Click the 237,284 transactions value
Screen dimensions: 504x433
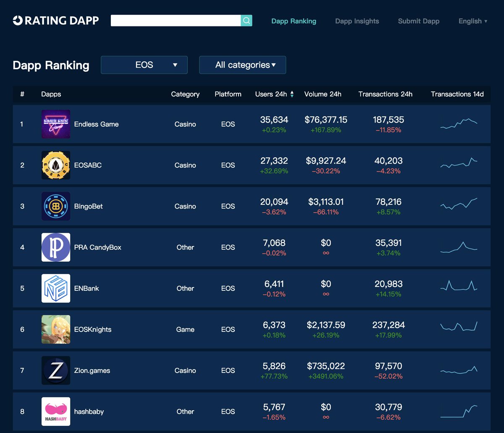388,325
